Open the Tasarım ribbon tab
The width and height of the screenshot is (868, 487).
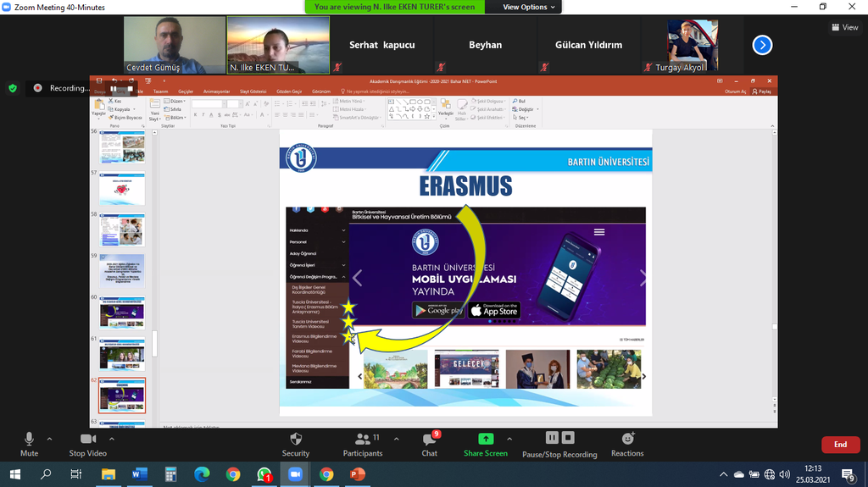160,91
